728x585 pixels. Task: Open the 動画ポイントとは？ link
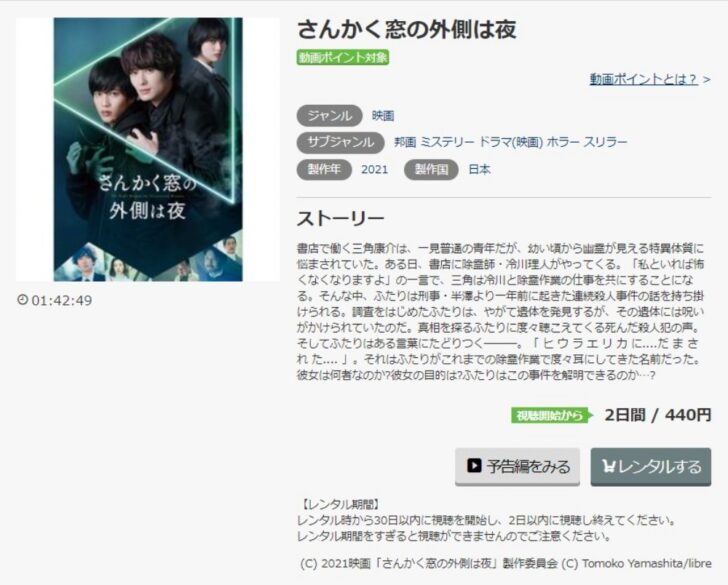(x=644, y=79)
